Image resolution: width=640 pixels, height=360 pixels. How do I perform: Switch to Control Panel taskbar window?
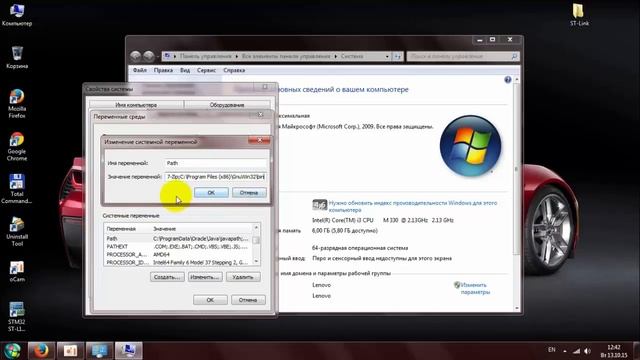99,351
